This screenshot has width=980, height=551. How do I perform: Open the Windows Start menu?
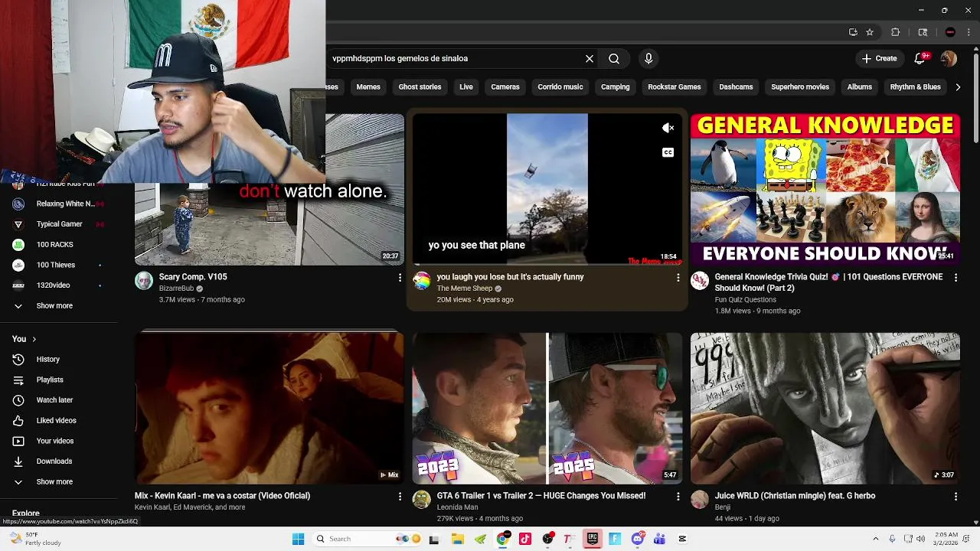[299, 539]
